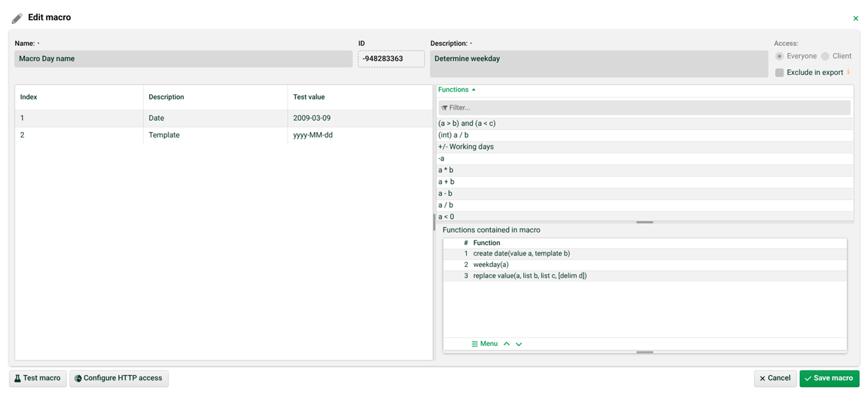Image resolution: width=868 pixels, height=393 pixels.
Task: Enable the Exclude in export checkbox
Action: point(779,72)
